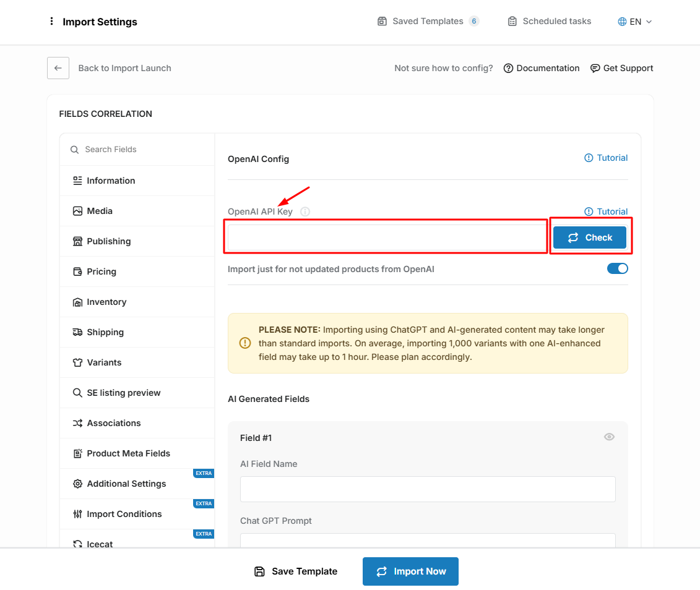This screenshot has width=700, height=590.
Task: Click the Save Template floppy disk icon
Action: click(x=259, y=571)
